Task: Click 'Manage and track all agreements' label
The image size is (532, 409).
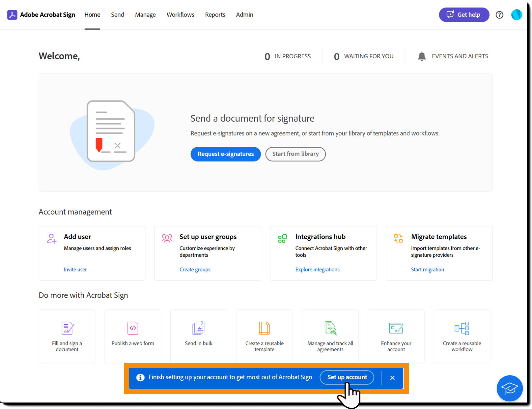Action: 330,346
